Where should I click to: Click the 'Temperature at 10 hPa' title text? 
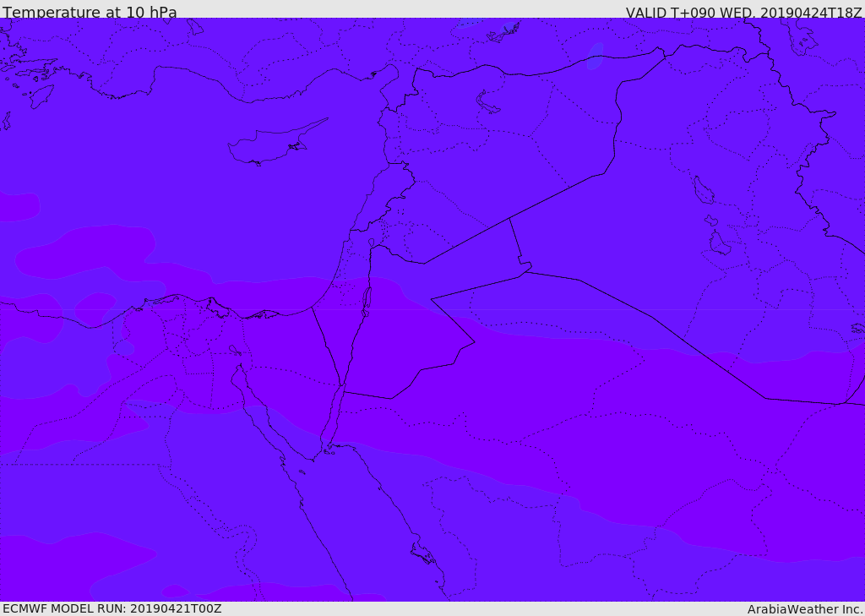pyautogui.click(x=90, y=12)
